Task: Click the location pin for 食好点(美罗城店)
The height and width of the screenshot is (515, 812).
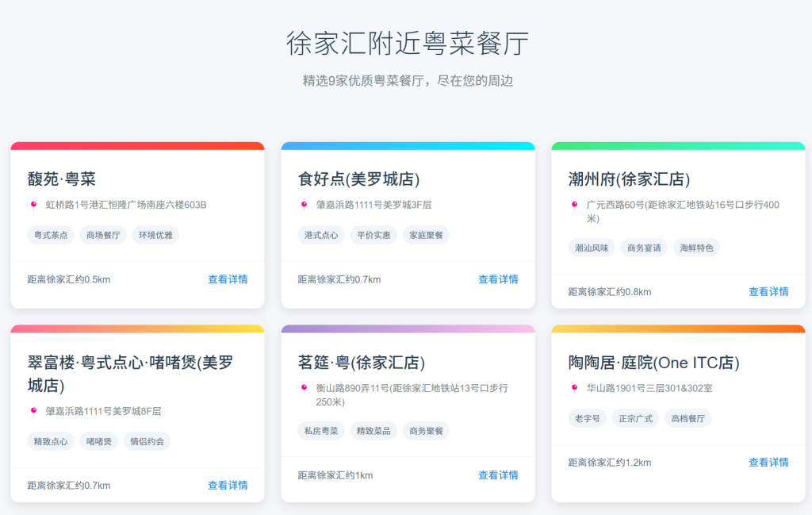Action: pos(304,206)
